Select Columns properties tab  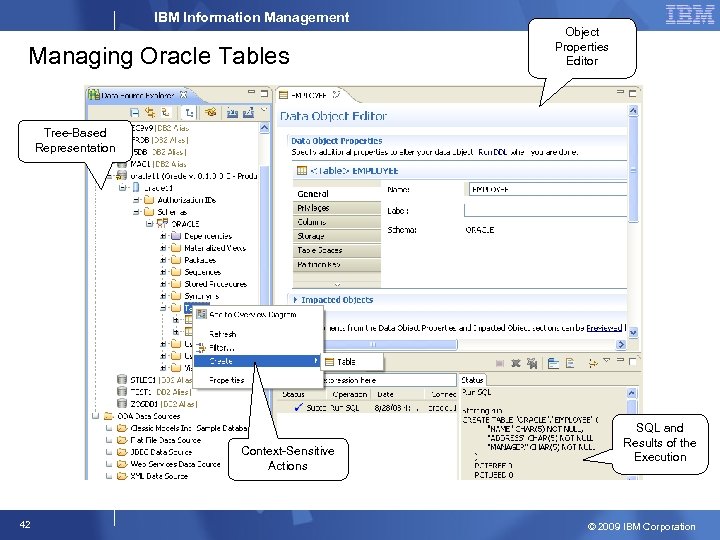[x=337, y=222]
